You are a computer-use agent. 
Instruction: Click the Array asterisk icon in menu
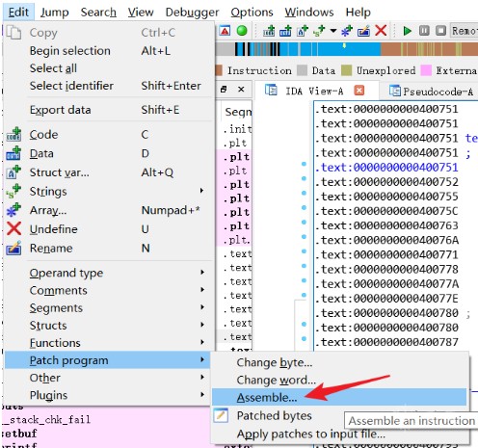(x=13, y=210)
